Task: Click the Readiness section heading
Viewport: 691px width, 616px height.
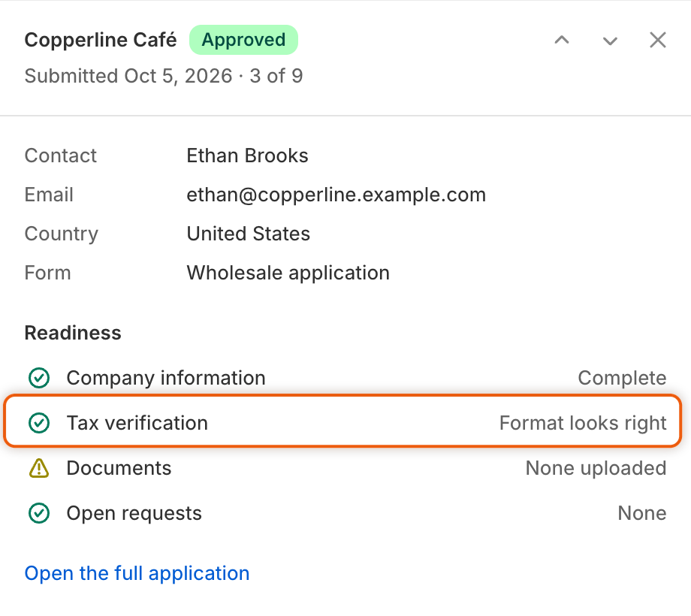Action: pos(73,333)
